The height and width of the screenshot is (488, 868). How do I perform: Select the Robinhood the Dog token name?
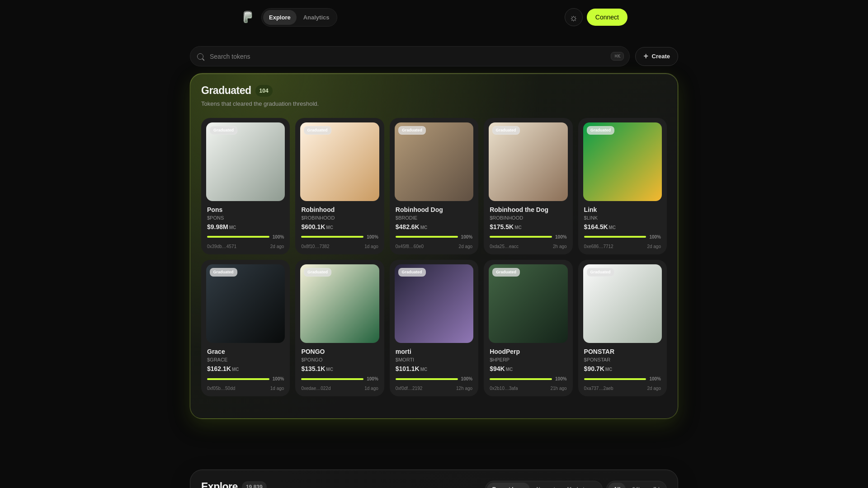pos(519,210)
